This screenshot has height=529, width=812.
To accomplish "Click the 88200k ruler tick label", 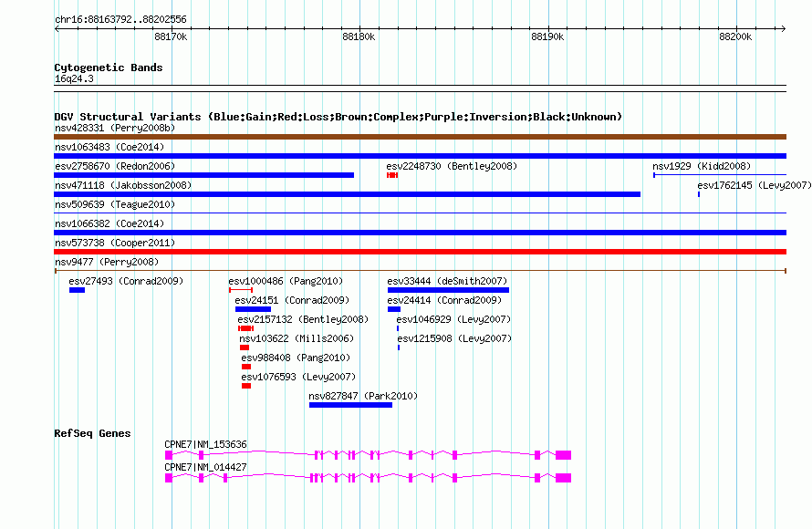I will 735,36.
